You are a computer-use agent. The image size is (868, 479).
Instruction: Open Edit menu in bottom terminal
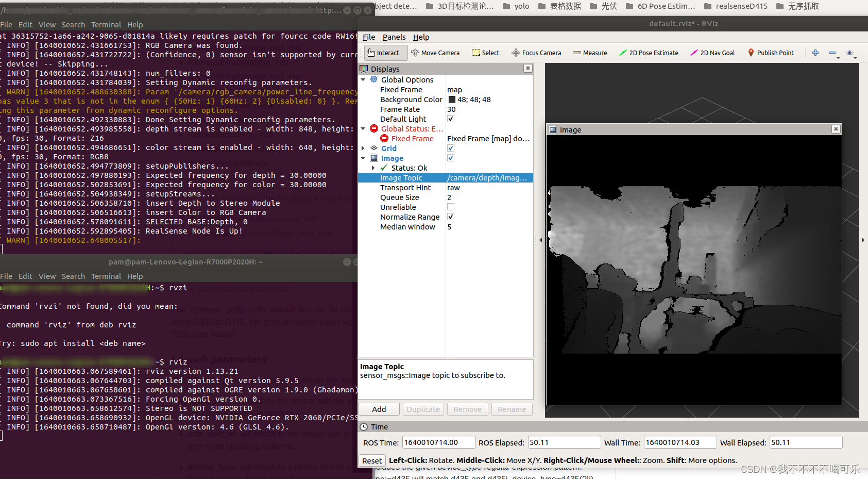pyautogui.click(x=25, y=276)
